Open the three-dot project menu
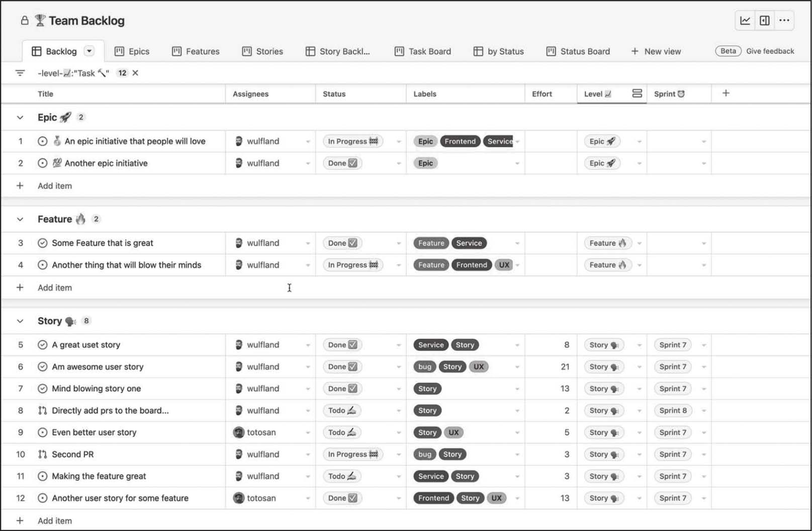 (784, 21)
